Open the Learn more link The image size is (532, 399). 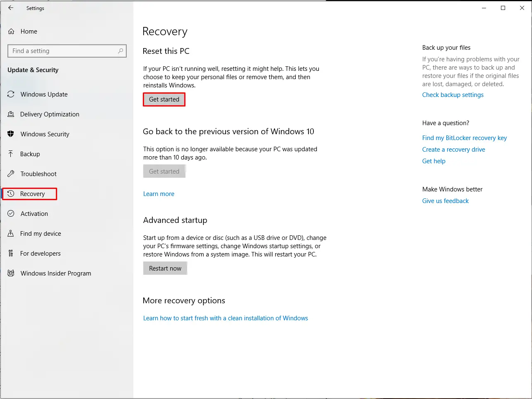[x=159, y=193]
